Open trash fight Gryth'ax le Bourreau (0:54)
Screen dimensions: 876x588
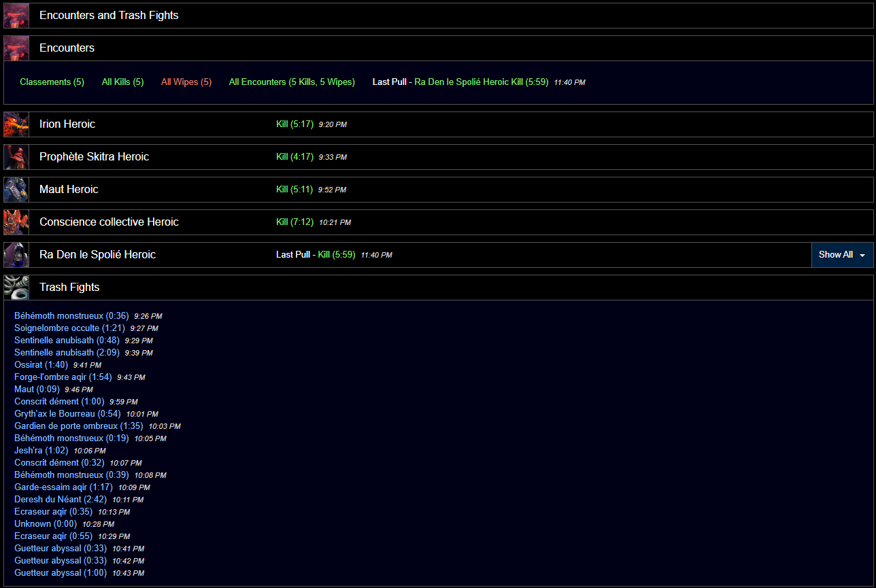pos(67,414)
